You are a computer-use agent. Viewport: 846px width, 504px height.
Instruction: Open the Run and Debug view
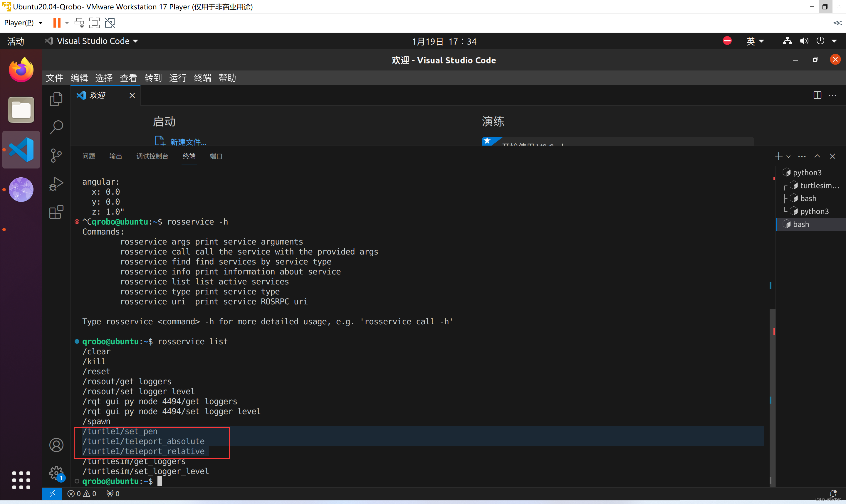tap(56, 184)
